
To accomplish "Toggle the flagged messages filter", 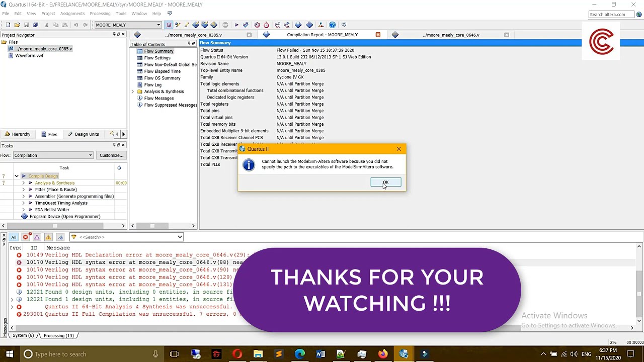I will (x=60, y=237).
